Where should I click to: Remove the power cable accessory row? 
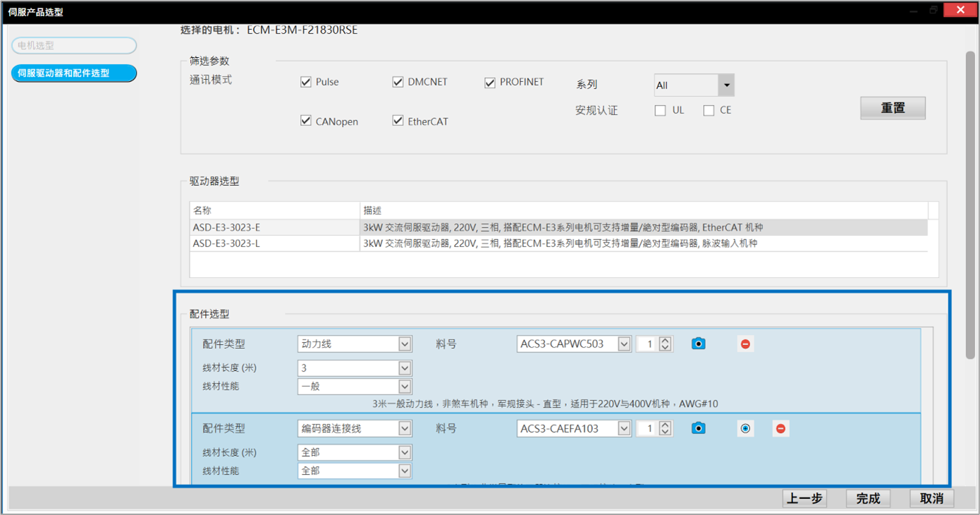pos(745,344)
